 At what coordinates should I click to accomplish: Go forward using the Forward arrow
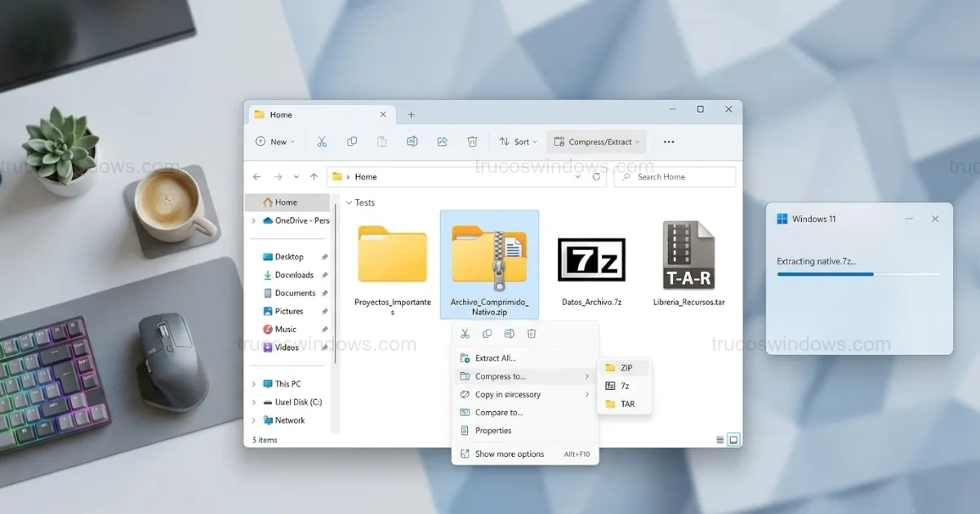pyautogui.click(x=278, y=177)
